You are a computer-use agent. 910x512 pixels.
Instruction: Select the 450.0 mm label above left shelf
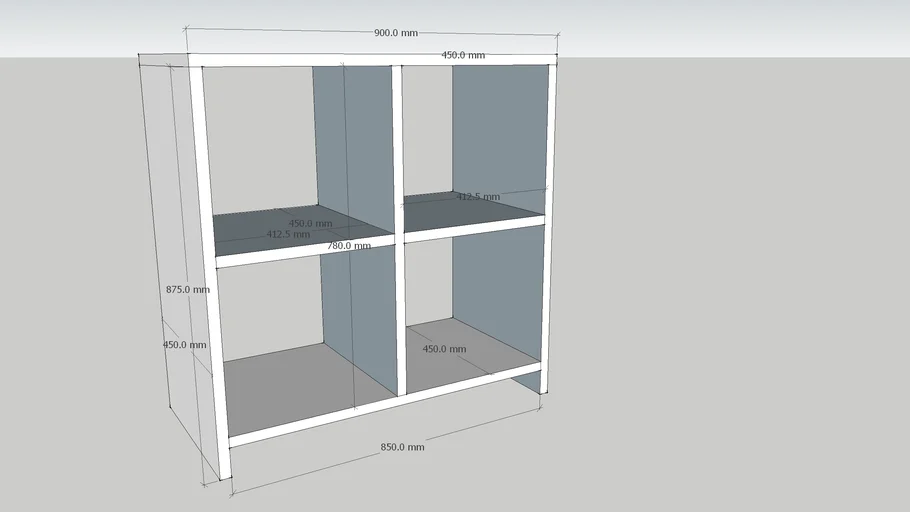coord(310,223)
